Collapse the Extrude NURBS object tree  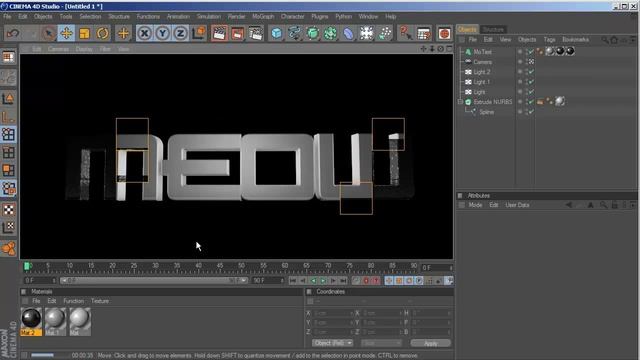tap(460, 102)
